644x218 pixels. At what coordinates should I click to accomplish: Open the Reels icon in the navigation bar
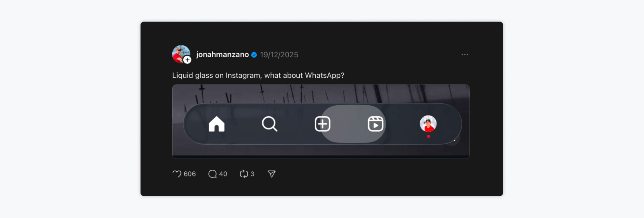click(375, 123)
